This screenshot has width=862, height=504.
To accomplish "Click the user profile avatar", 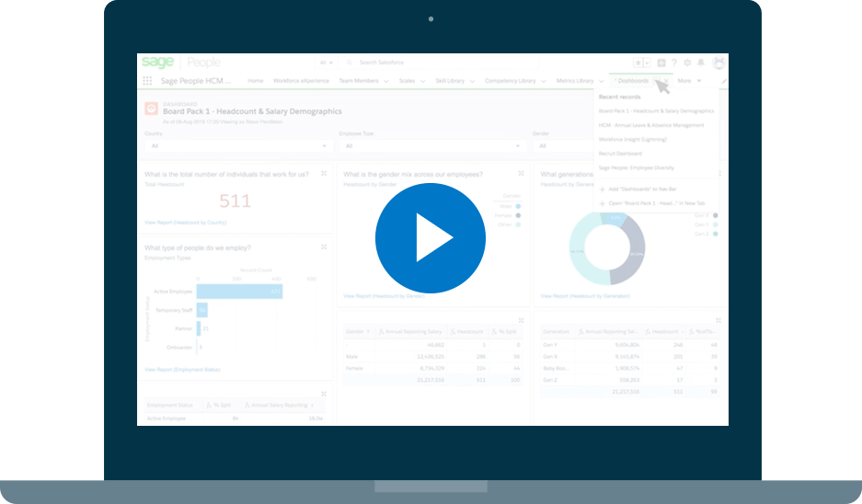I will click(x=718, y=63).
